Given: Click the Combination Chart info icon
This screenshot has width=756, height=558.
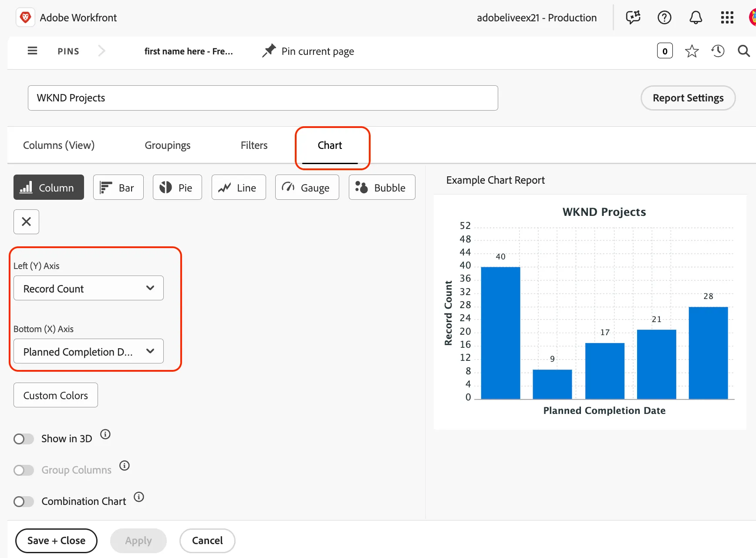Looking at the screenshot, I should tap(139, 497).
